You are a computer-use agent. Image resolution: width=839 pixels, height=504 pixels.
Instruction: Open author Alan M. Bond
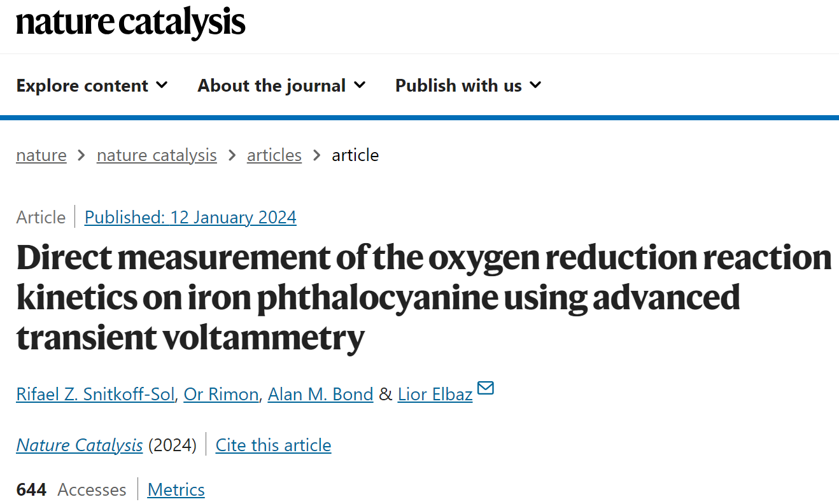pos(320,395)
